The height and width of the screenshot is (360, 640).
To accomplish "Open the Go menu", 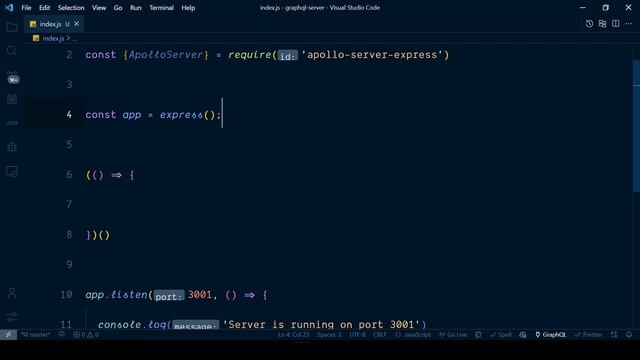I will [118, 7].
